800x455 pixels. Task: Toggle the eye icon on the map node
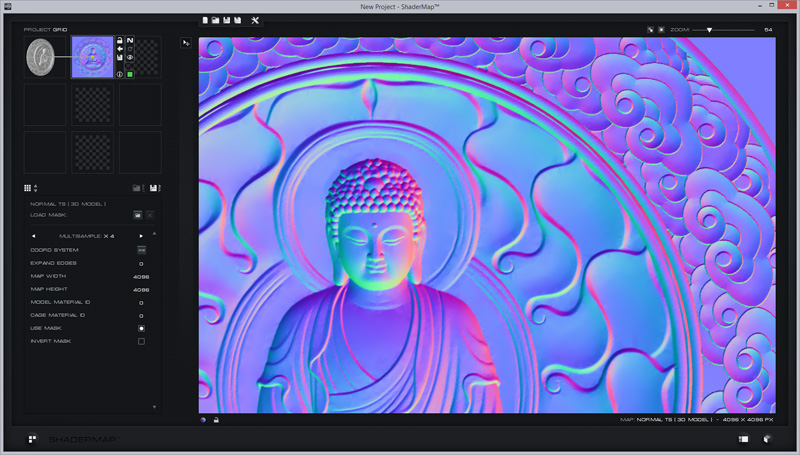[130, 57]
